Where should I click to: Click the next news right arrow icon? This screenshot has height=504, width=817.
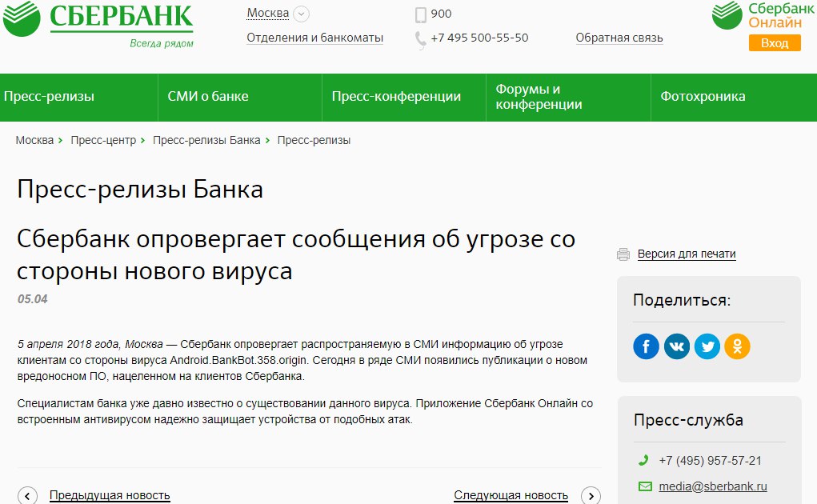click(x=591, y=495)
